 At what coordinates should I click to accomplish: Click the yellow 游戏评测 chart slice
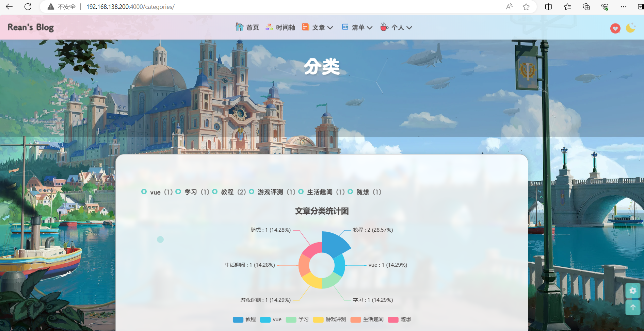(313, 281)
